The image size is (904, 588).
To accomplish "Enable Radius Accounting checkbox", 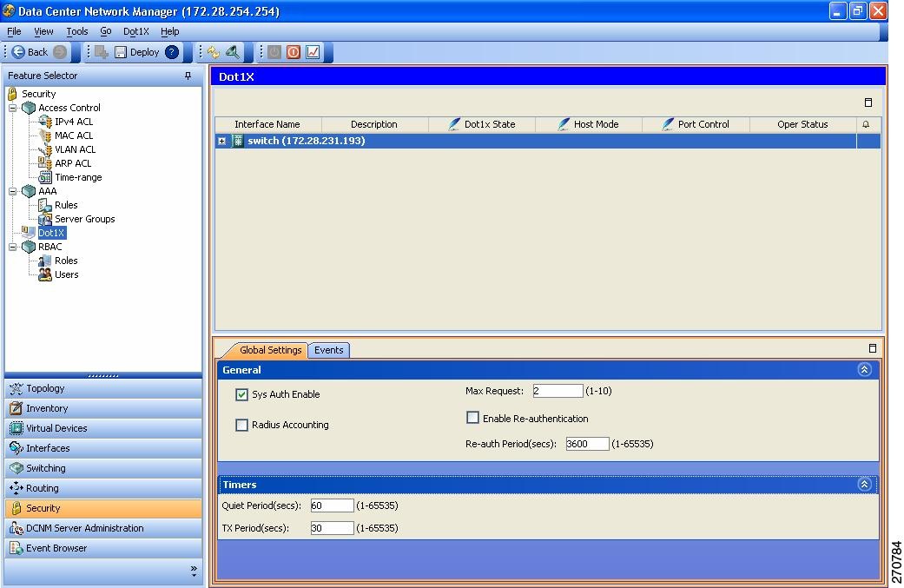I will tap(241, 425).
